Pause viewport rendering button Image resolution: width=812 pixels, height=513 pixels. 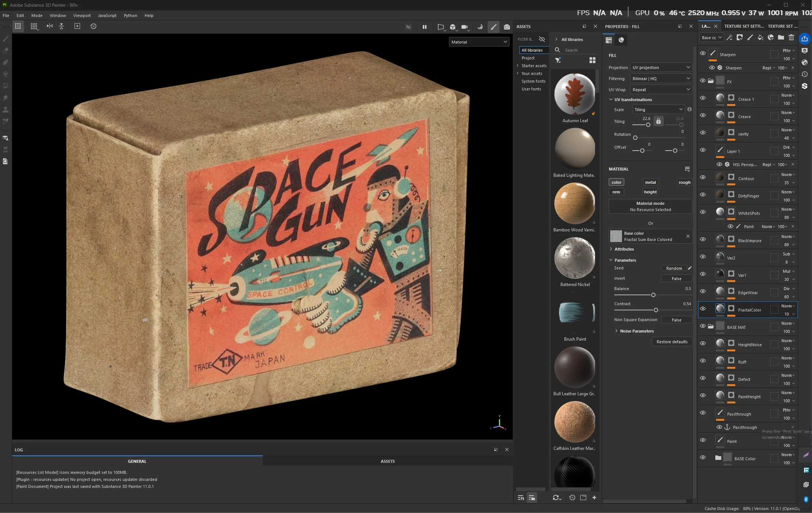(425, 27)
